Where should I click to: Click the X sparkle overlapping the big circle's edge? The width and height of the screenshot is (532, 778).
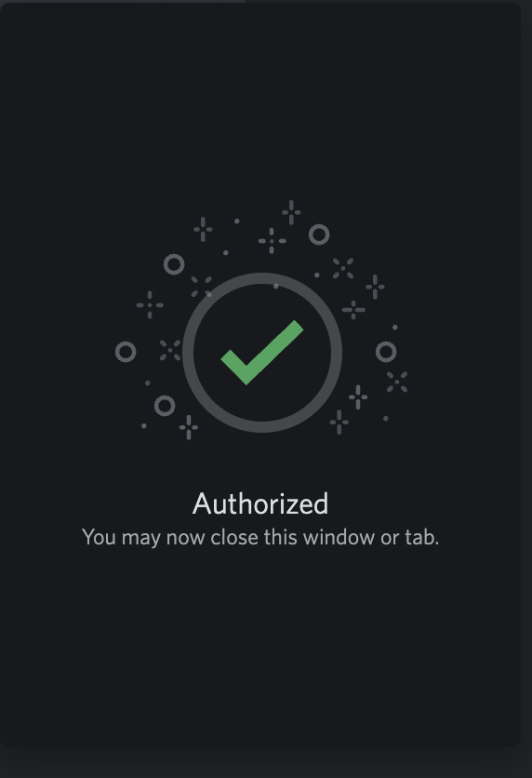coord(201,287)
